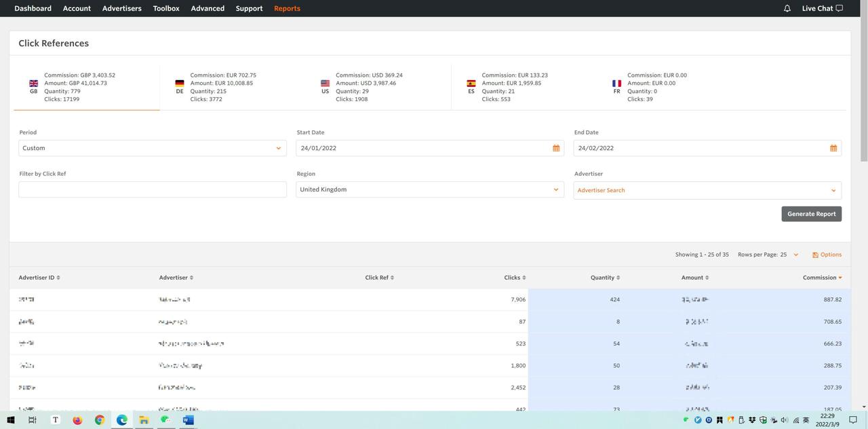Open the End Date calendar picker icon
This screenshot has width=868, height=429.
point(833,148)
